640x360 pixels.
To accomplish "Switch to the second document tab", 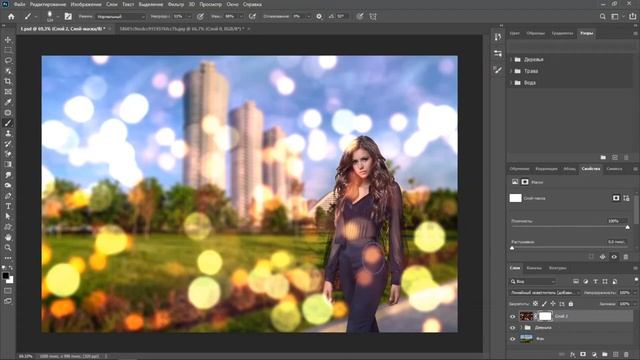I will 182,29.
